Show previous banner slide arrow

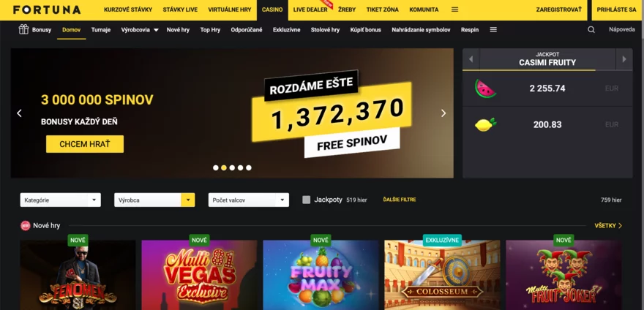pos(19,113)
